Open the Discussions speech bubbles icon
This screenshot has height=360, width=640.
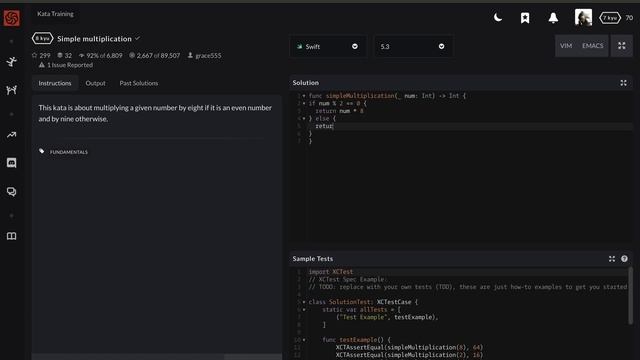[x=11, y=191]
